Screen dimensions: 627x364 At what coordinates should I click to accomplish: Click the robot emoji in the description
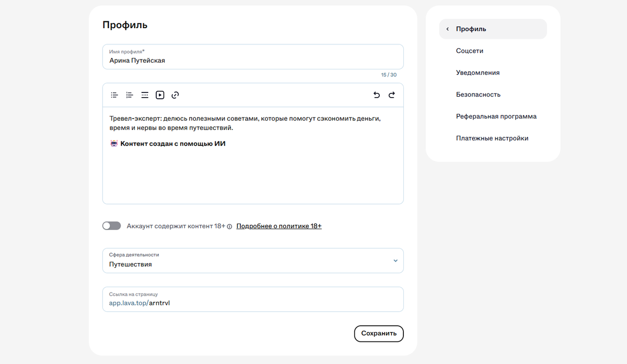(x=114, y=143)
